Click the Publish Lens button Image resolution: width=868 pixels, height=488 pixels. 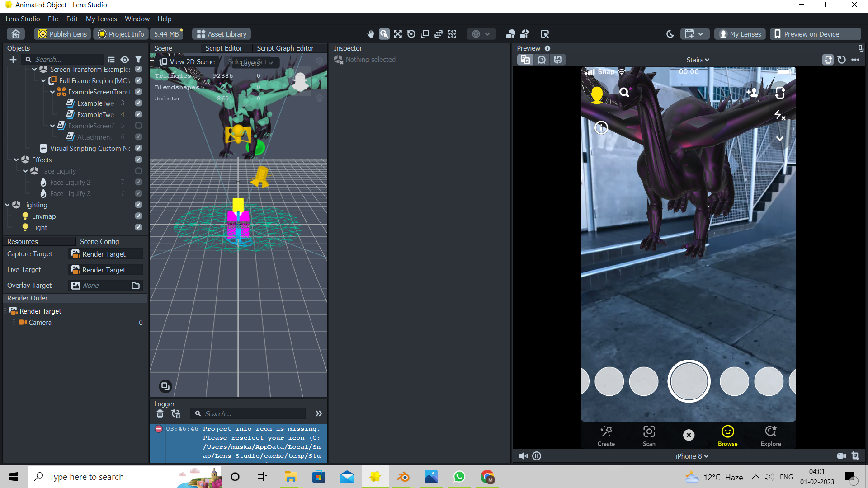coord(62,34)
